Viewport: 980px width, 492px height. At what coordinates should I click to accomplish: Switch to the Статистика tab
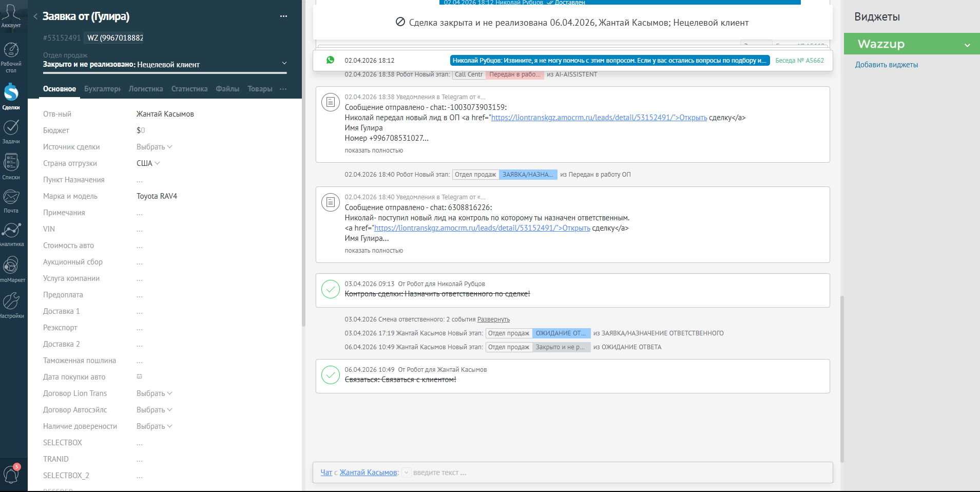coord(189,89)
